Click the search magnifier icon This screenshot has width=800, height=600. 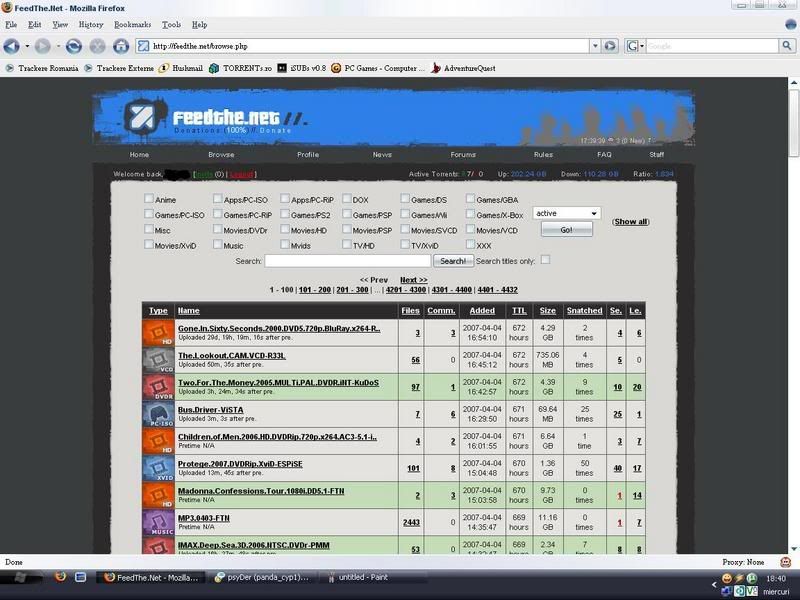(787, 46)
